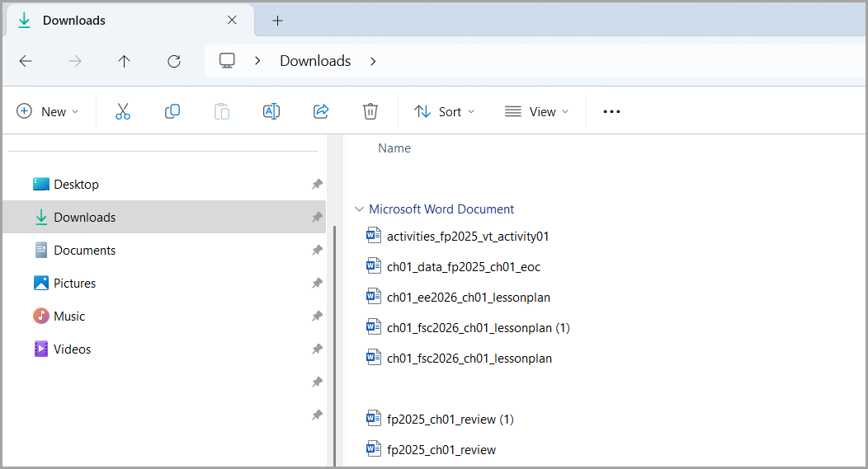Viewport: 868px width, 469px height.
Task: Click the Copy icon in toolbar
Action: tap(172, 112)
